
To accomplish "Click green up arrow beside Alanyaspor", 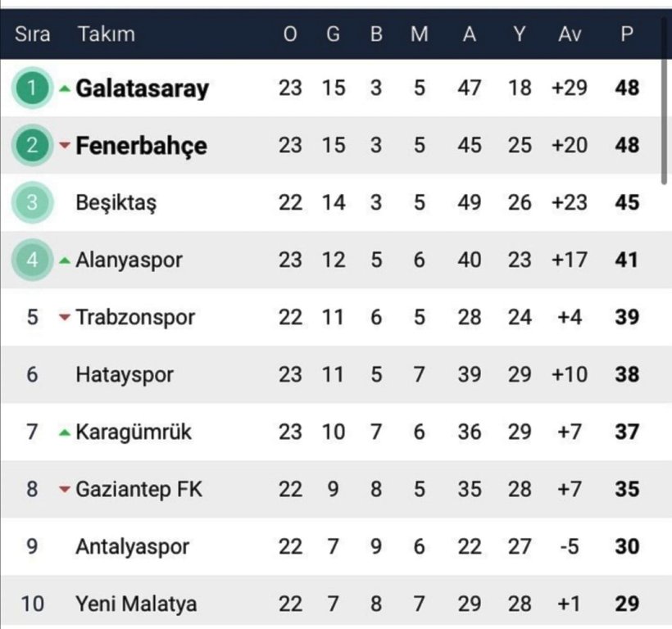I will (64, 260).
